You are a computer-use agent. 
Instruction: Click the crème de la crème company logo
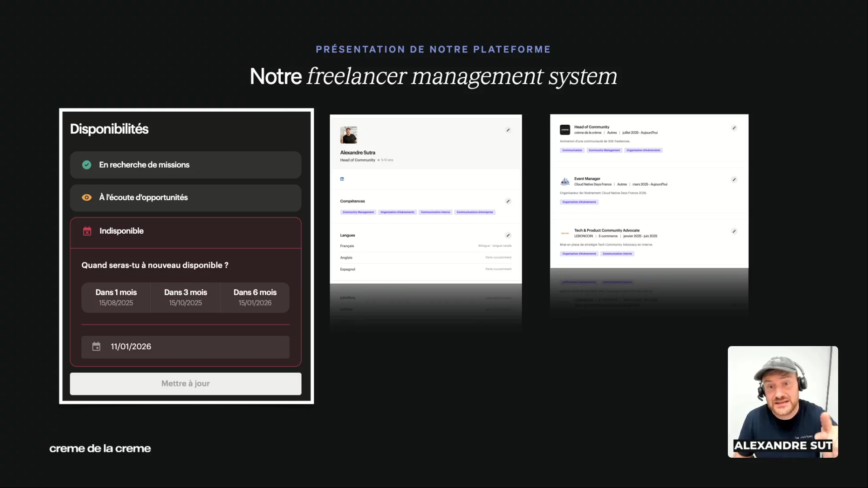coord(565,130)
